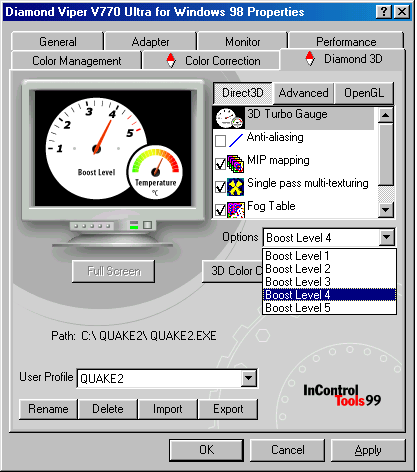
Task: Uncheck the Fog Table checkbox
Action: click(220, 210)
